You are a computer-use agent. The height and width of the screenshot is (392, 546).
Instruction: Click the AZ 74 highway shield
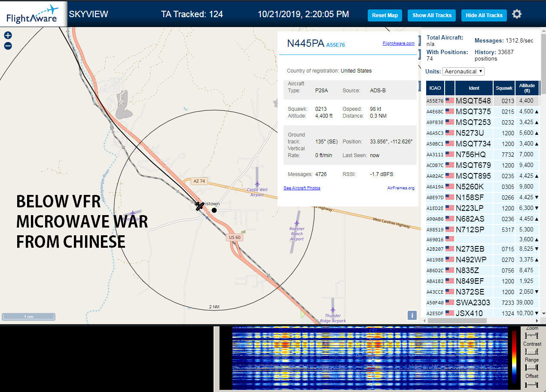[199, 181]
